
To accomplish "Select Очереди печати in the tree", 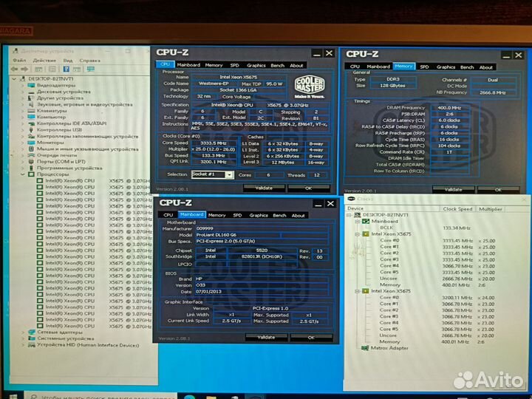I will point(57,155).
